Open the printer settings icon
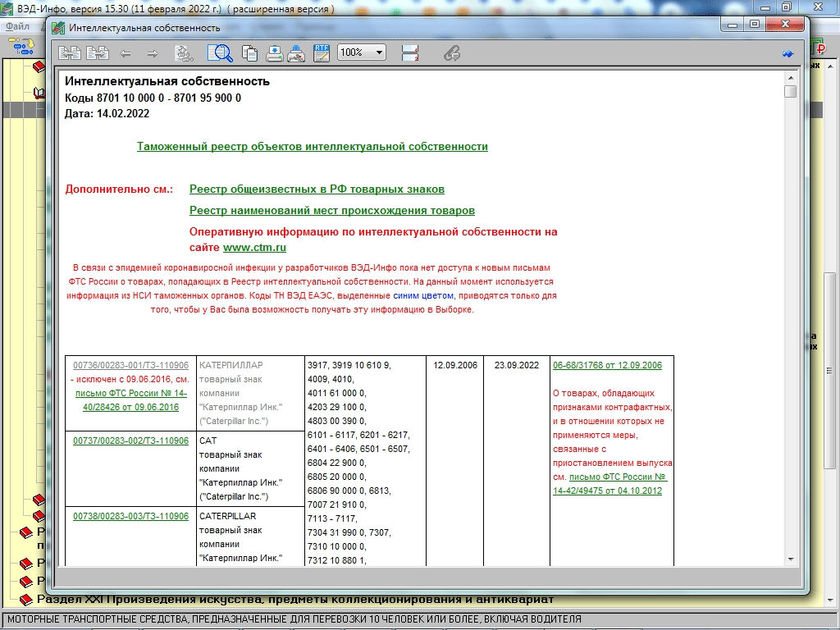 click(296, 53)
